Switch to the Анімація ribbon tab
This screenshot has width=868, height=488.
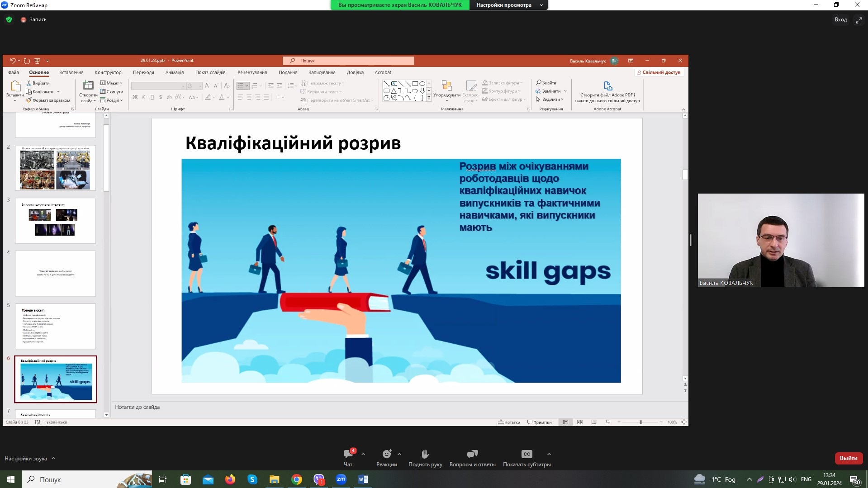pyautogui.click(x=175, y=72)
